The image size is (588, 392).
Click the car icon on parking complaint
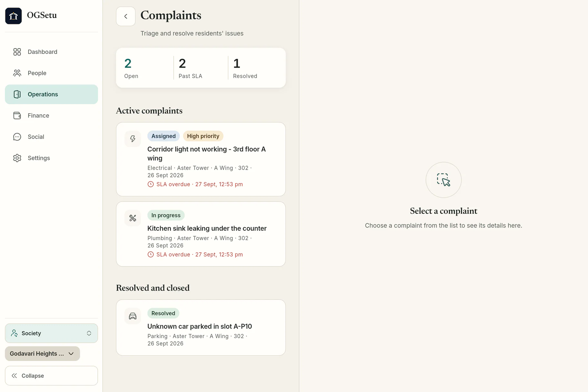133,316
